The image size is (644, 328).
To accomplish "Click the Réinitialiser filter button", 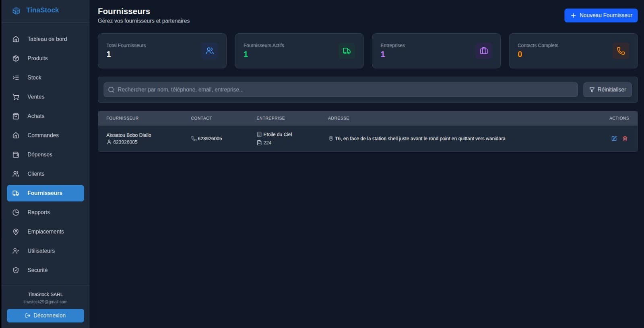I will [607, 90].
